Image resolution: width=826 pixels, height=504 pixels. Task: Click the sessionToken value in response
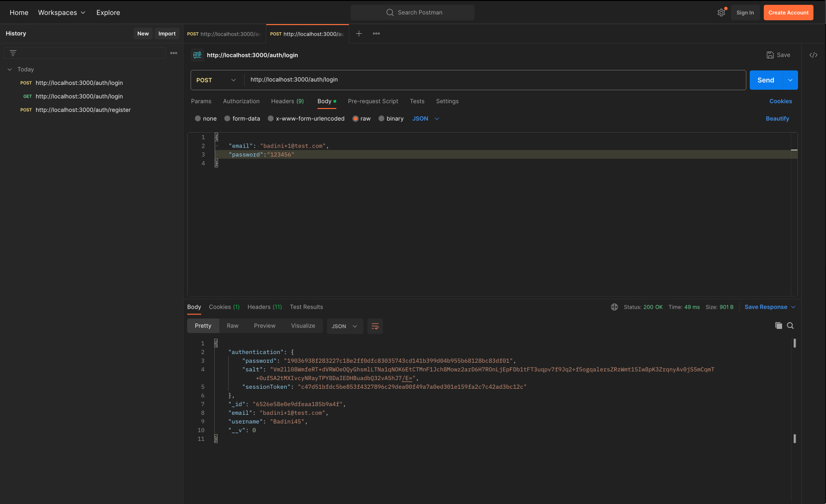click(x=412, y=387)
